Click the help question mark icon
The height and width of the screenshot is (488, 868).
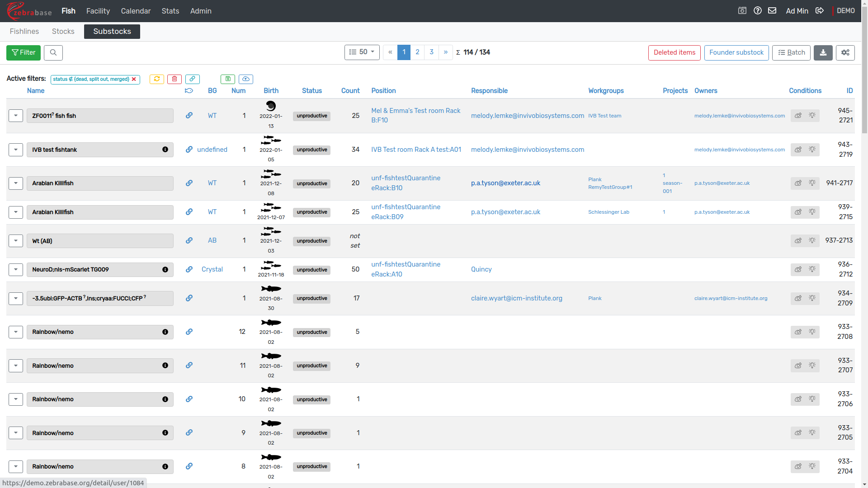pos(758,11)
